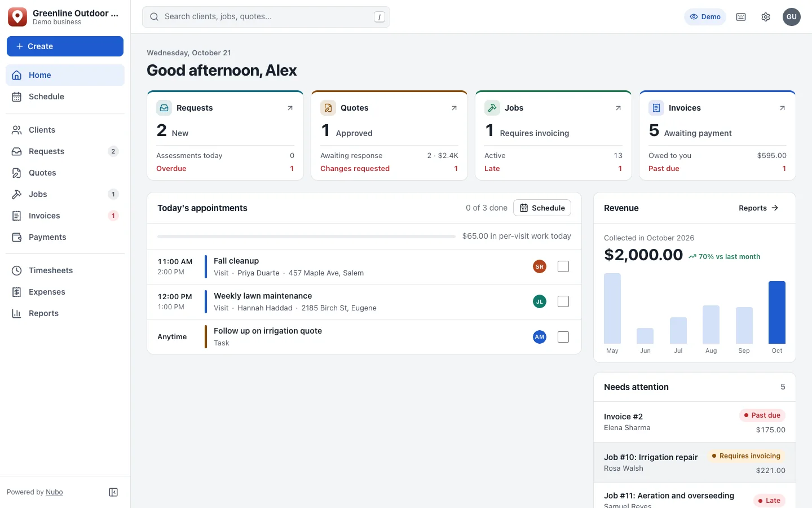Screen dimensions: 812x508
Task: Open Expenses in the sidebar
Action: tap(65, 292)
